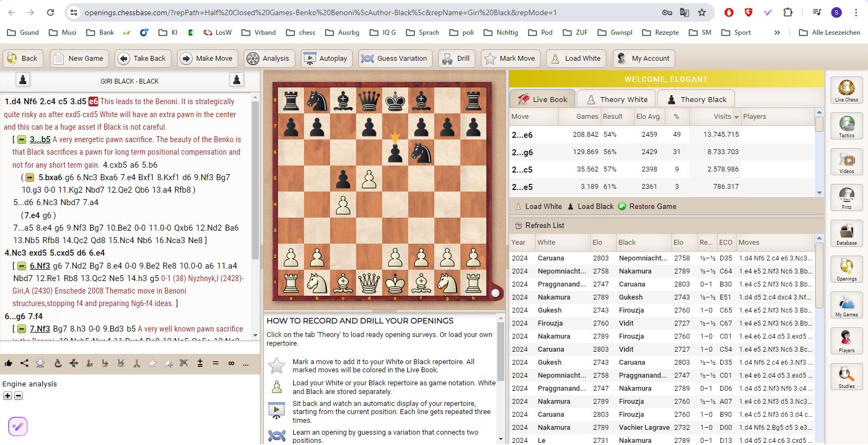Click the four-way move arrows icon
The width and height of the screenshot is (868, 445).
click(x=74, y=363)
